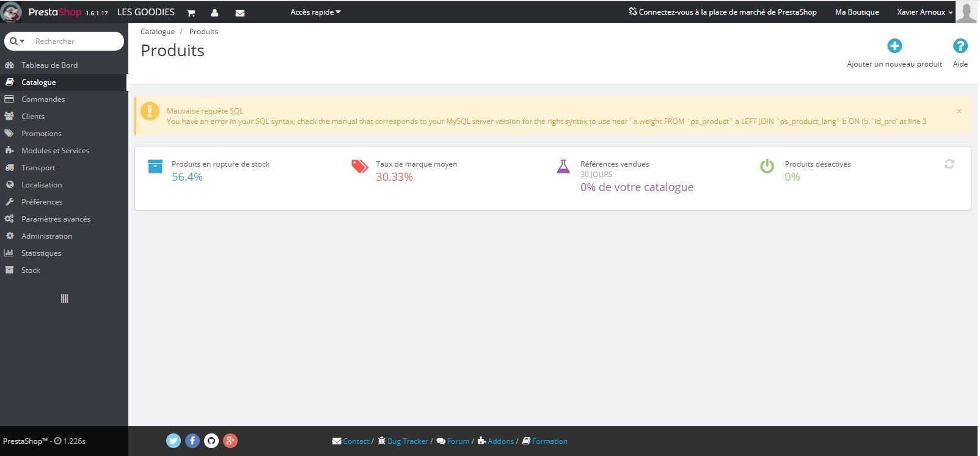Dismiss the SQL error alert
Image resolution: width=980 pixels, height=456 pixels.
[959, 111]
